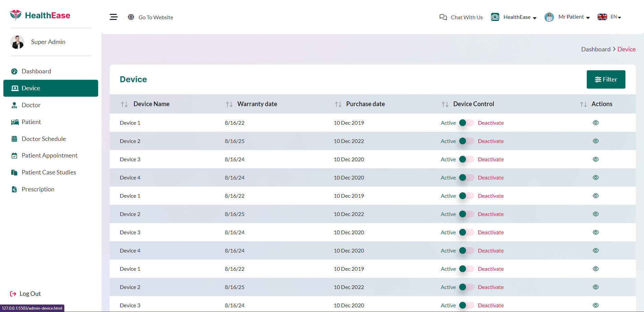View second Device 4 row eye icon
This screenshot has width=644, height=312.
(x=596, y=250)
